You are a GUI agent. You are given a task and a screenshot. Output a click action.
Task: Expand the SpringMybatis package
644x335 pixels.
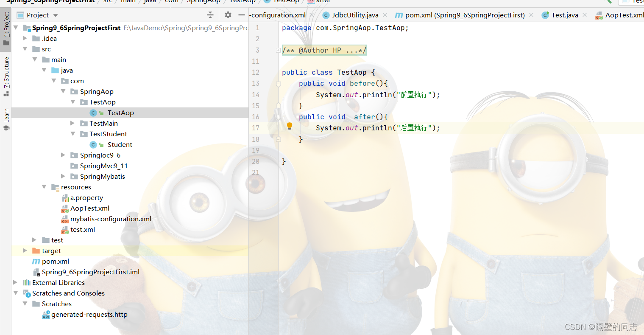click(63, 177)
